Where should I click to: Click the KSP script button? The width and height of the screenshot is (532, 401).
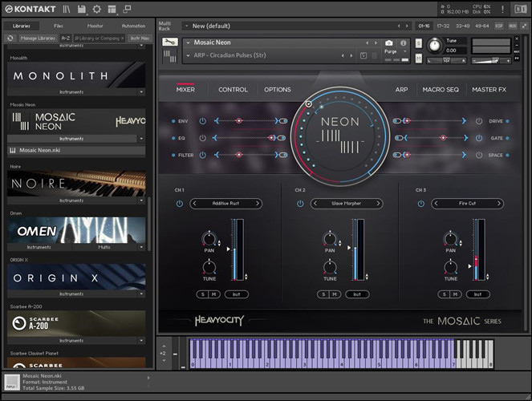(499, 26)
